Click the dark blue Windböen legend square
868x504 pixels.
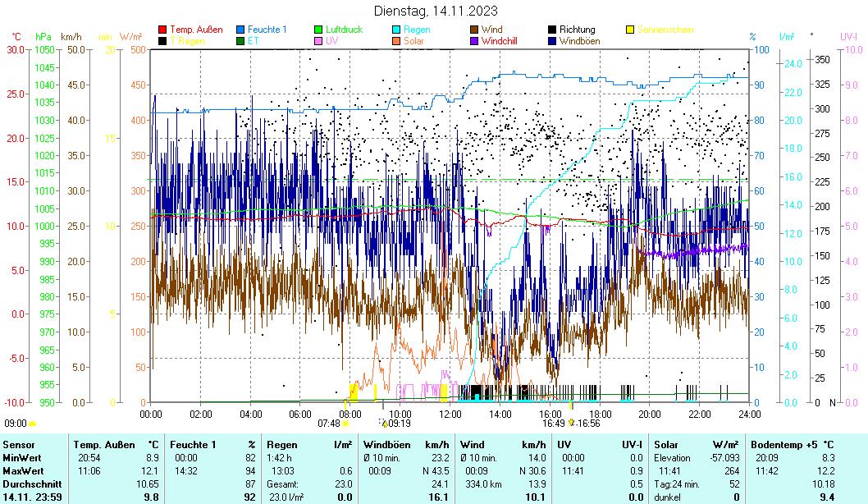[x=553, y=40]
